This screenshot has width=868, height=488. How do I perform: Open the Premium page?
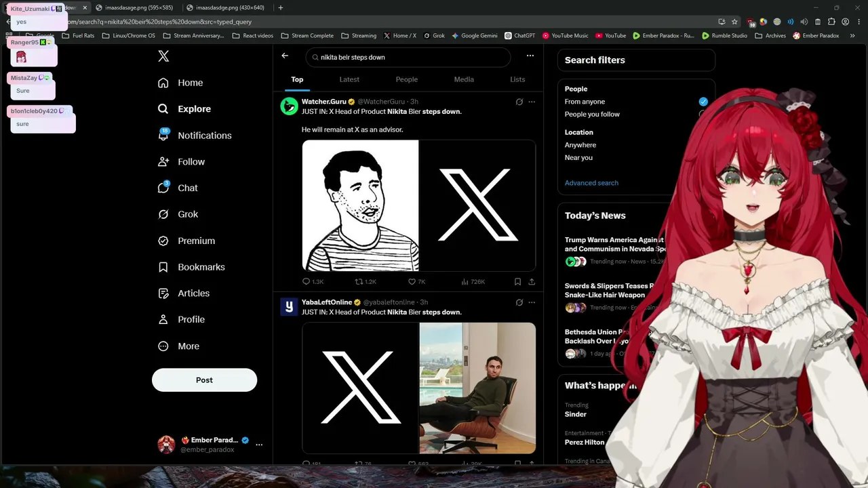186,241
